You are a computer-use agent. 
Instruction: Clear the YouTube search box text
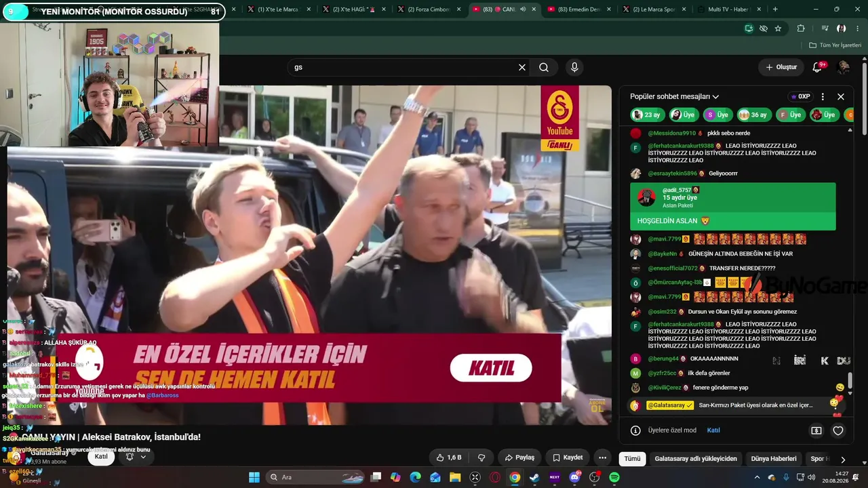[522, 67]
